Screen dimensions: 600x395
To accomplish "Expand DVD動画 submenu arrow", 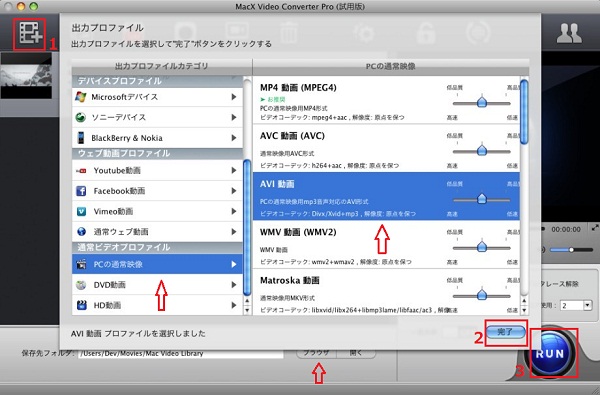I will tap(234, 285).
